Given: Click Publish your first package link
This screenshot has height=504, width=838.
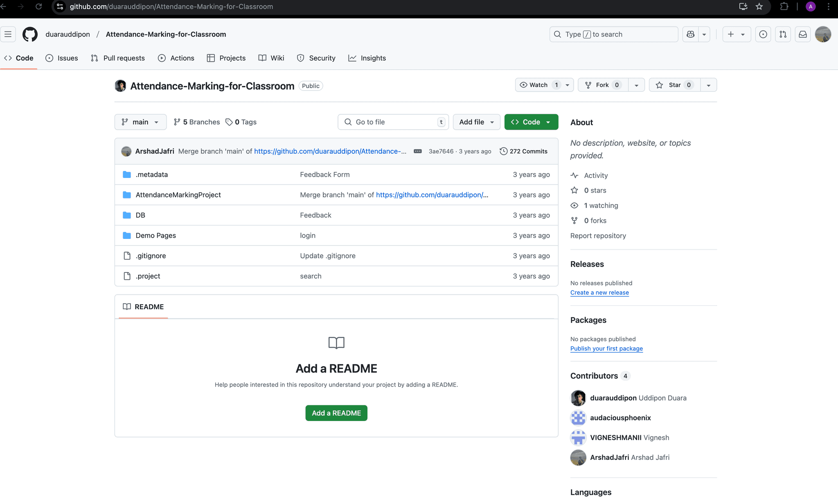Looking at the screenshot, I should tap(606, 349).
